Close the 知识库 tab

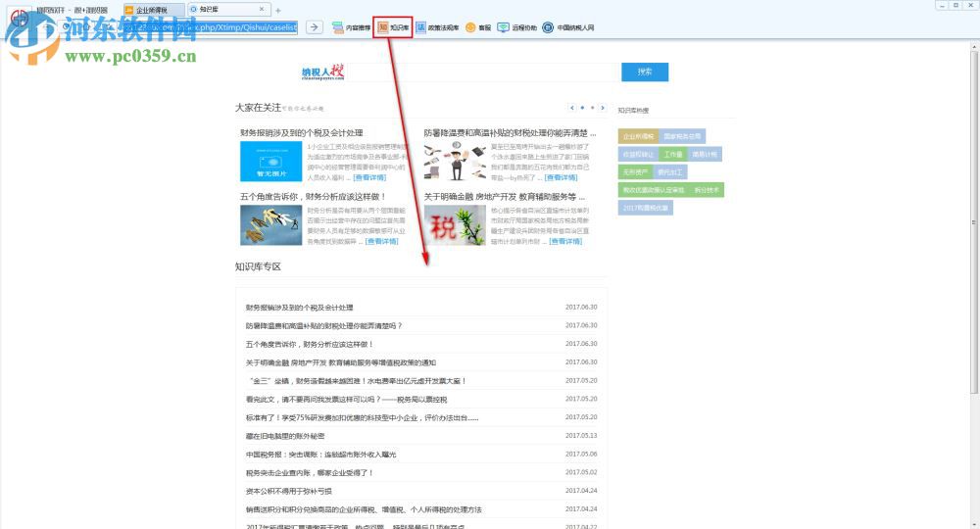[x=262, y=10]
